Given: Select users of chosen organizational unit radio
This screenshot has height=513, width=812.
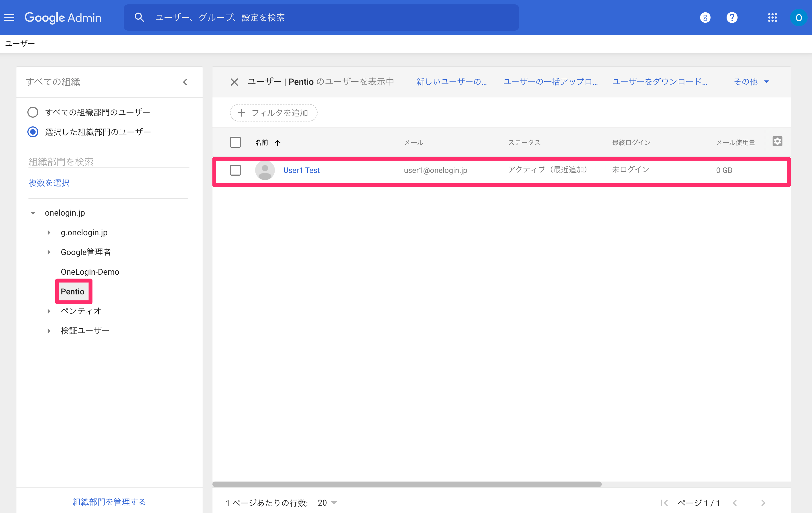Looking at the screenshot, I should point(33,132).
